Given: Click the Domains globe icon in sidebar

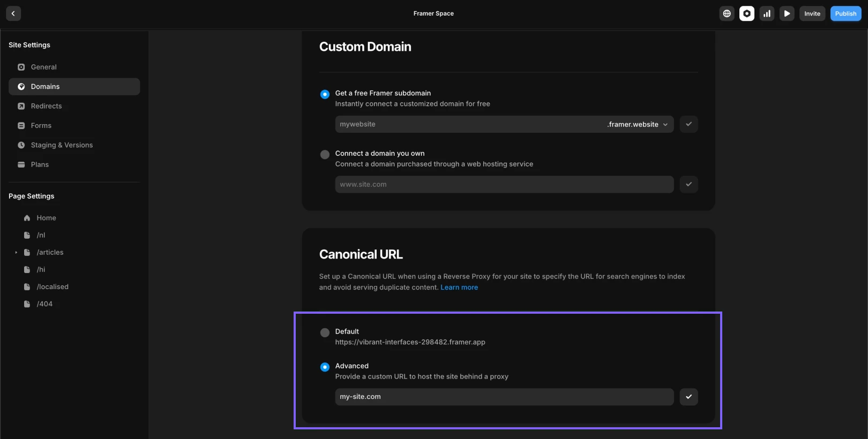Looking at the screenshot, I should pyautogui.click(x=21, y=87).
